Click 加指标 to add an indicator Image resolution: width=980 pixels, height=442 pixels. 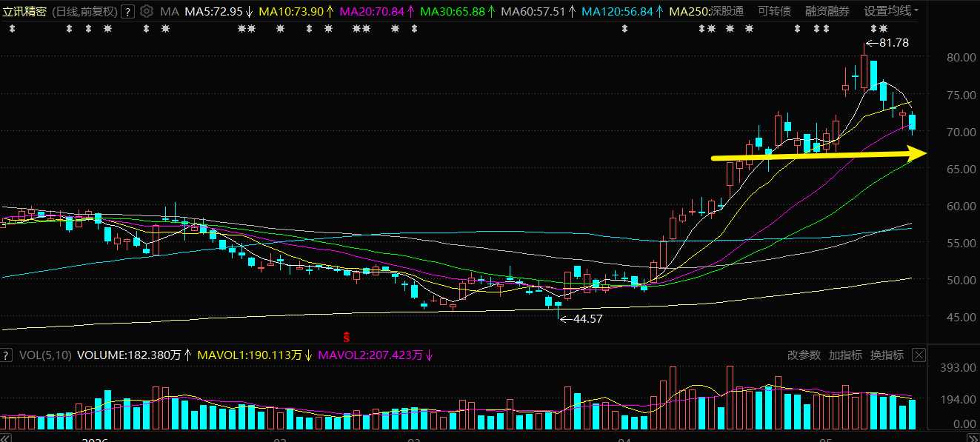point(845,355)
